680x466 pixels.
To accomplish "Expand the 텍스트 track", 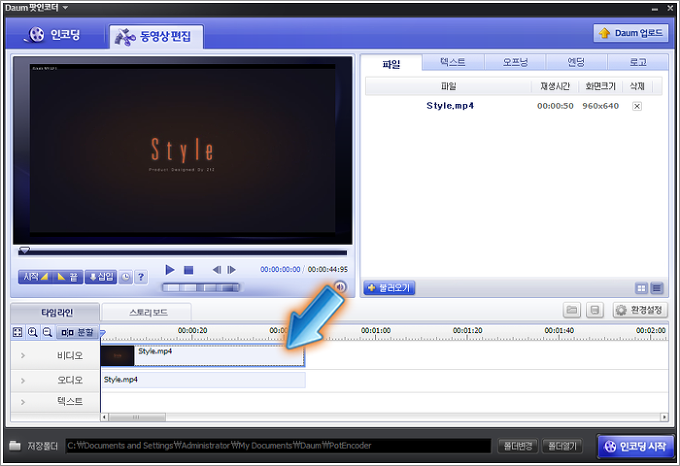I will tap(23, 402).
